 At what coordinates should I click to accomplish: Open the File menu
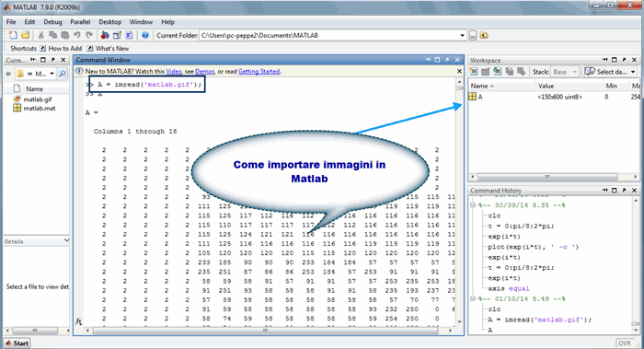click(x=11, y=22)
